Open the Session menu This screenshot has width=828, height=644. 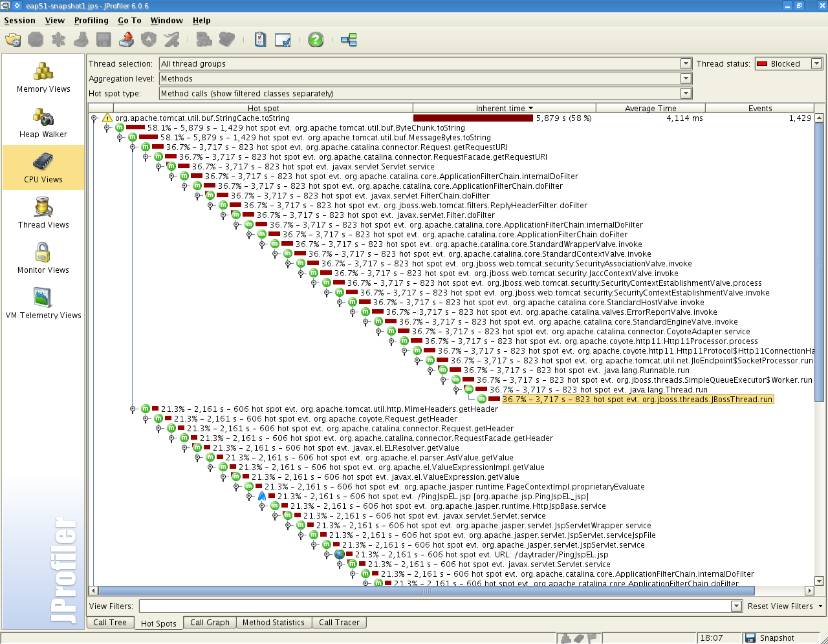click(x=20, y=21)
